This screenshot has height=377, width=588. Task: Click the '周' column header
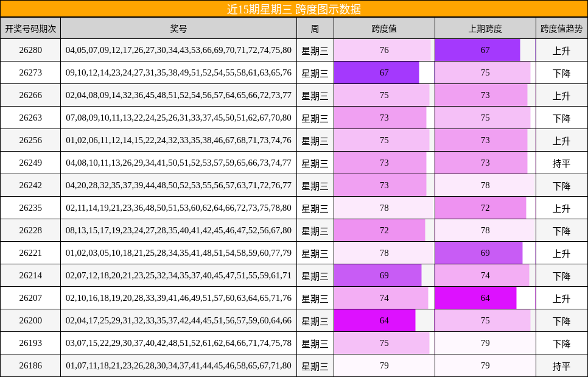[x=315, y=29]
